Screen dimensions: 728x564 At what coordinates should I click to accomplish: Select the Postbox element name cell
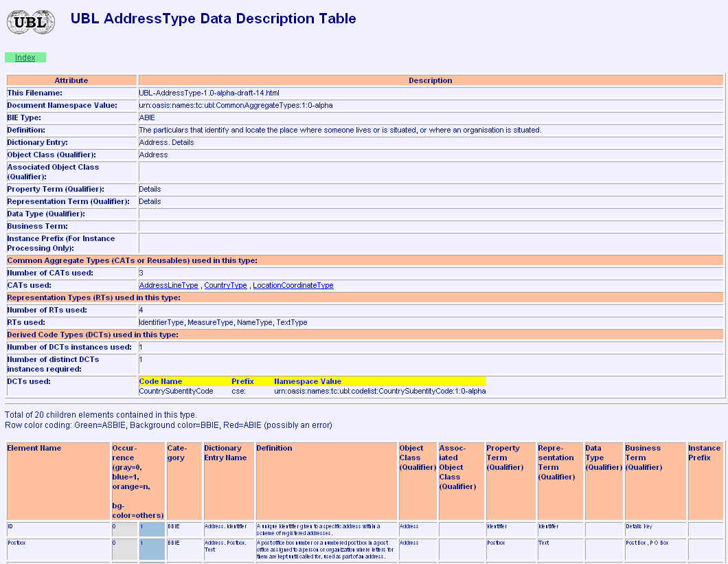(16, 543)
